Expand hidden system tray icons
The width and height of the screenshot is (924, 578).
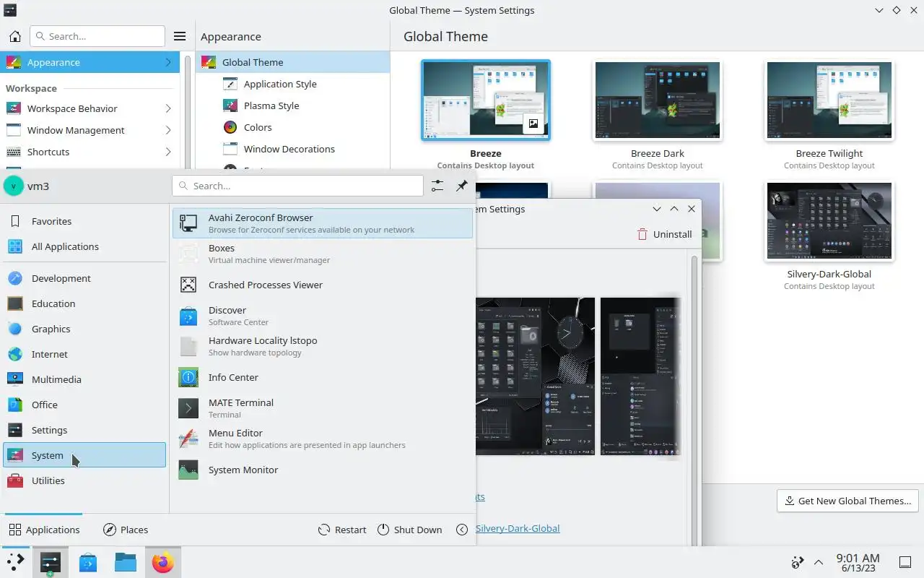pos(819,562)
